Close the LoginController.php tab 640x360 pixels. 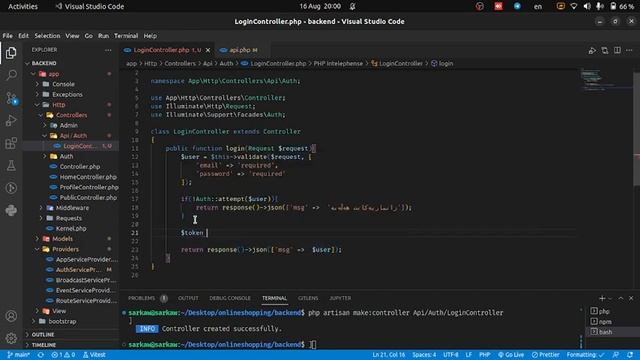(x=208, y=50)
